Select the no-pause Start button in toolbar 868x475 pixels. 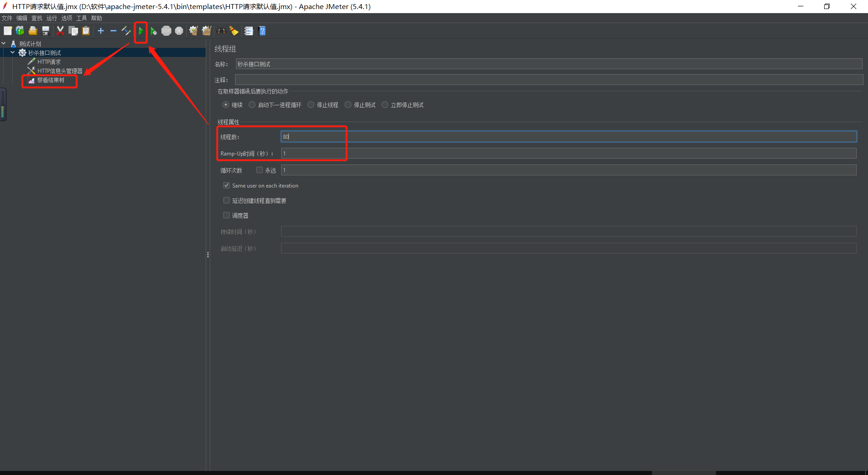point(154,31)
